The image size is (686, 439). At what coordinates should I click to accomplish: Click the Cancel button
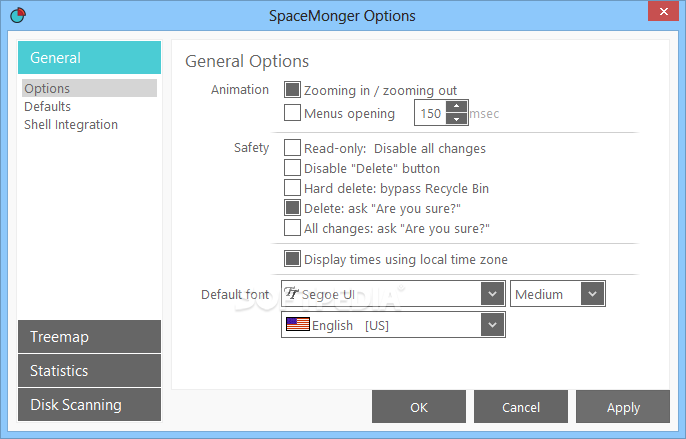click(521, 407)
